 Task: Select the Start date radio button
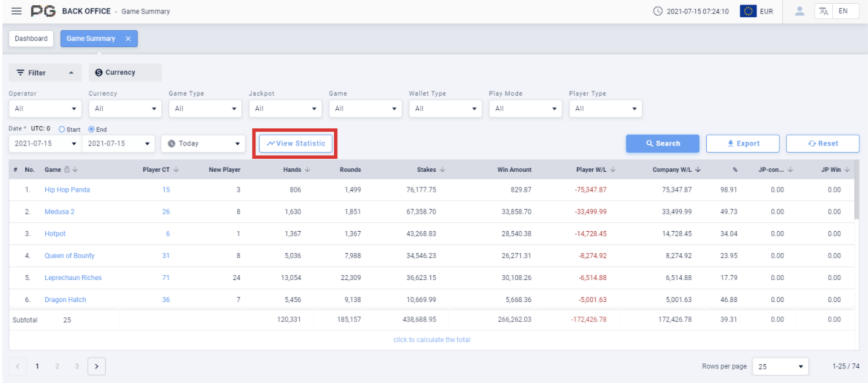[62, 129]
